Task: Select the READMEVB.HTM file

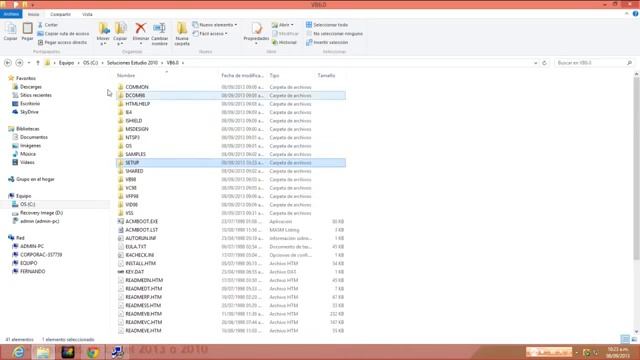Action: pos(231,314)
